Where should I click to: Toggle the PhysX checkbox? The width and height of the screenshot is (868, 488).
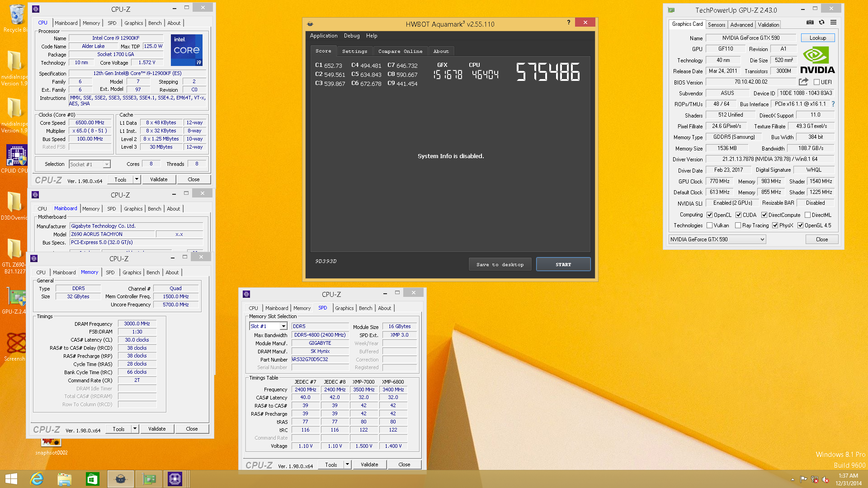click(x=775, y=225)
